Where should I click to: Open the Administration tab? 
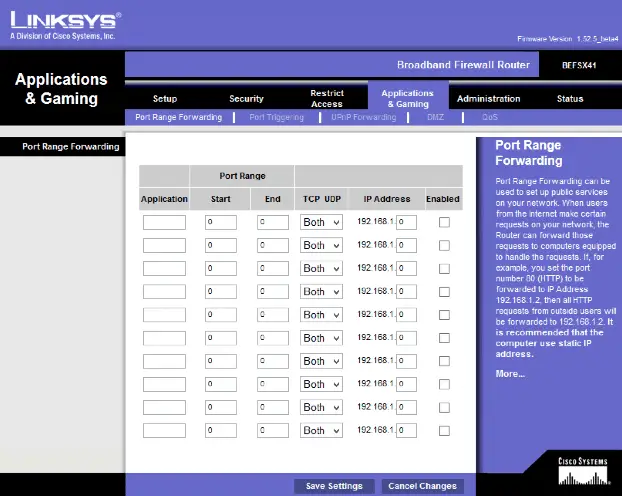488,98
